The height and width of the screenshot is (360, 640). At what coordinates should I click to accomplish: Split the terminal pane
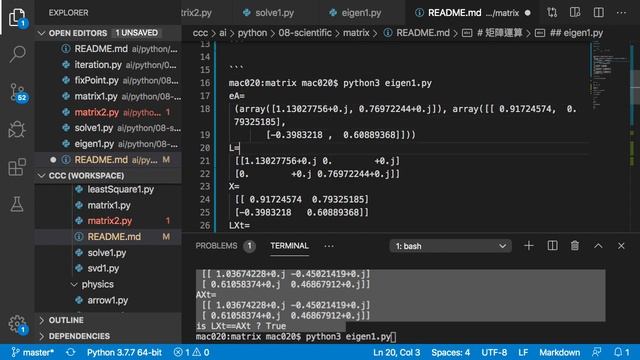pyautogui.click(x=552, y=246)
